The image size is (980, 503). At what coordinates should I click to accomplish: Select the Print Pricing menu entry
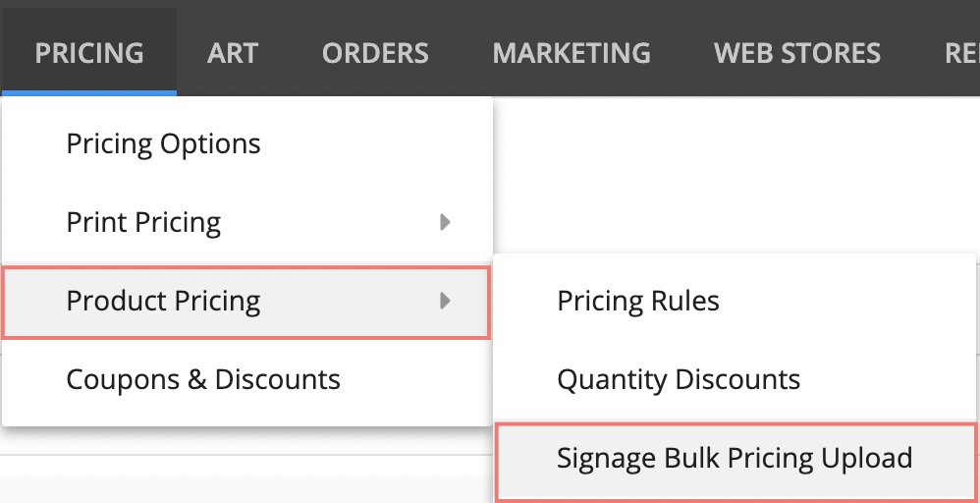click(246, 222)
